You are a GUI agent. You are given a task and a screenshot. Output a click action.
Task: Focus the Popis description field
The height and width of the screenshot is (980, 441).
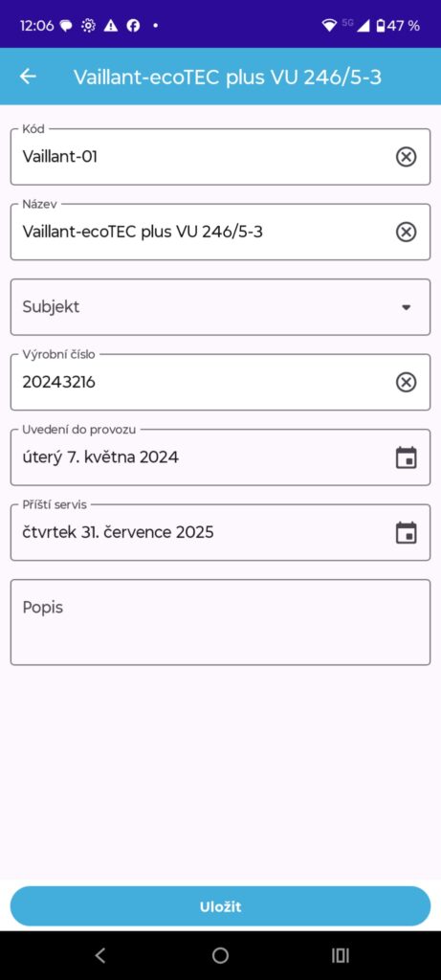(220, 622)
